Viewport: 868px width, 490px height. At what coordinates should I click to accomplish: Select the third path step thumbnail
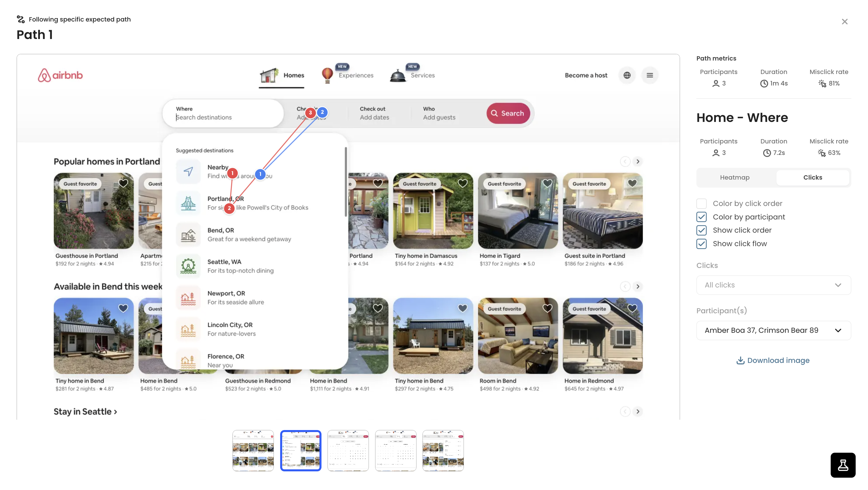coord(348,451)
